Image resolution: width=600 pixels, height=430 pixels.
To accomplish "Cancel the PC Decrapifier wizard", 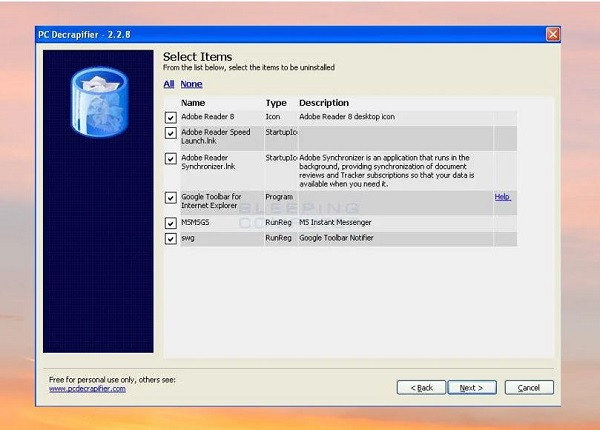I will tap(529, 388).
